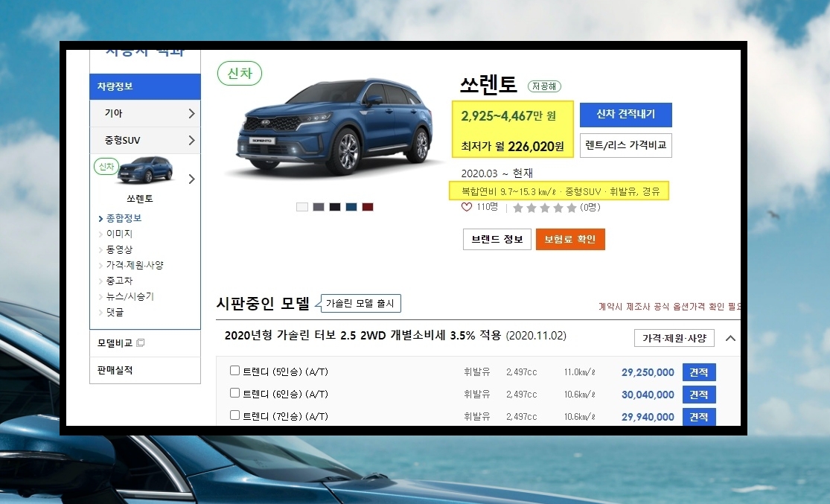
Task: Click 견적 button for 30,040,000 row
Action: point(699,395)
